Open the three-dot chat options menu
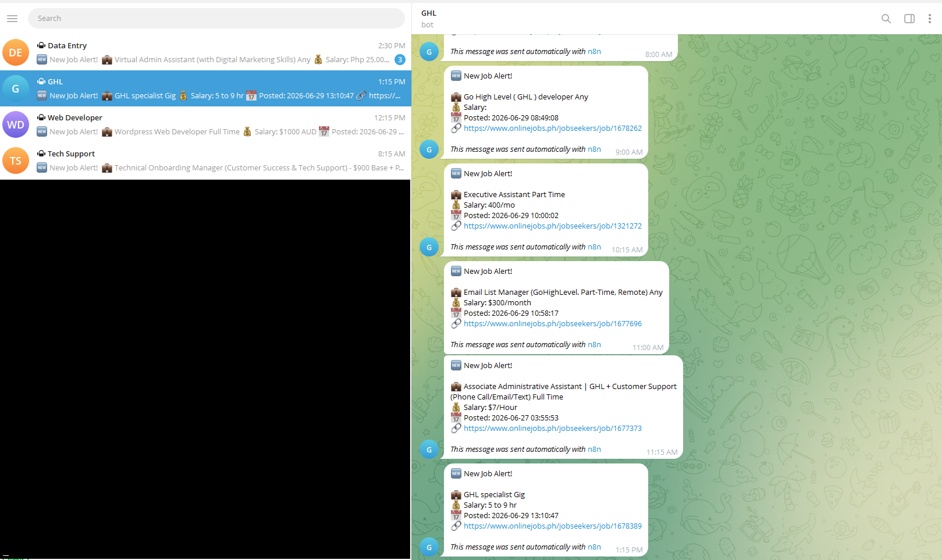 (x=929, y=19)
